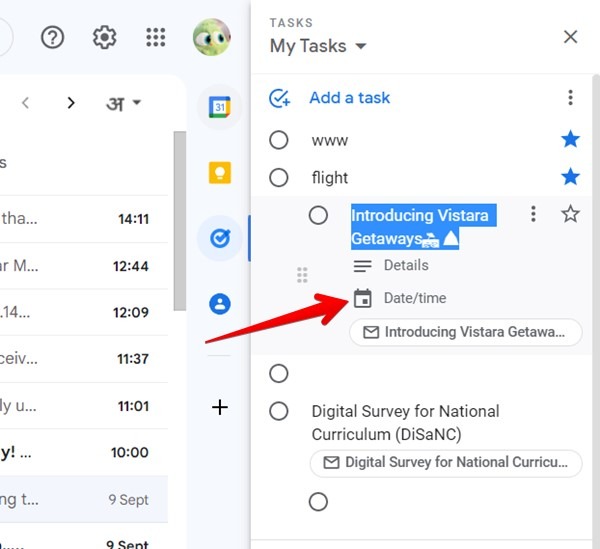Viewport: 600px width, 549px height.
Task: Open options menu for Vistara Getaways task
Action: pyautogui.click(x=533, y=214)
